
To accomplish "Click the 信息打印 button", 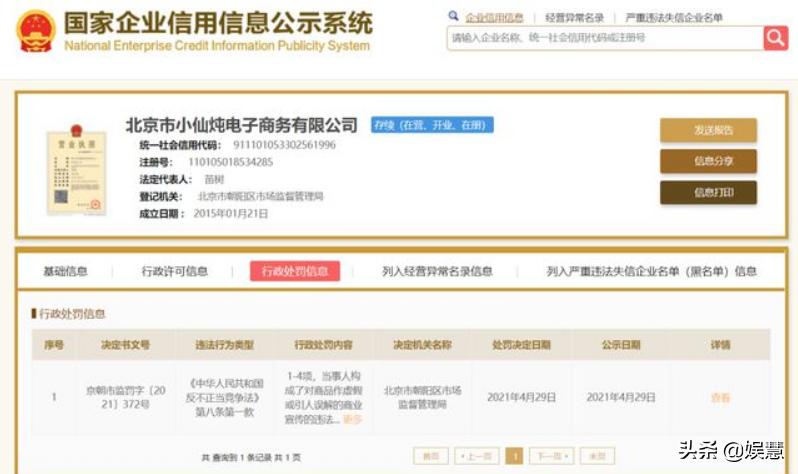I will [x=708, y=192].
